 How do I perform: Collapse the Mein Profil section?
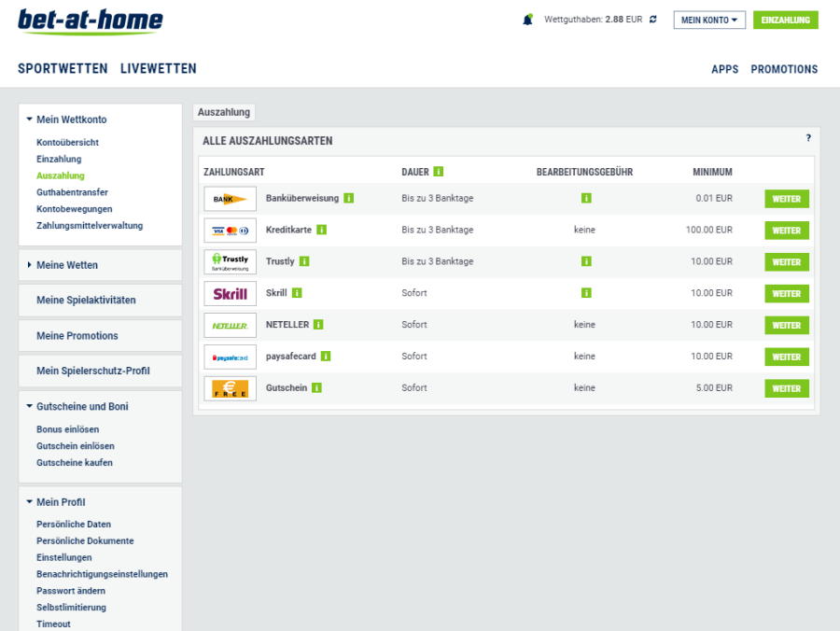pyautogui.click(x=30, y=502)
